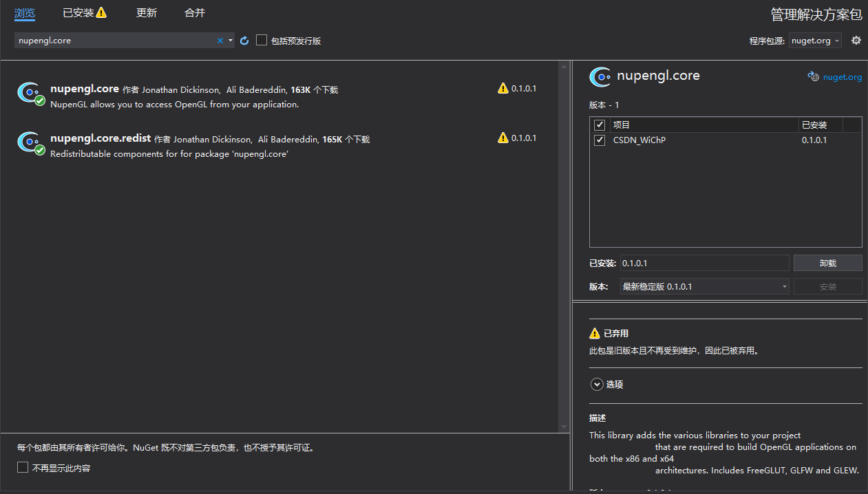Click the 卸载 button to uninstall

click(x=827, y=263)
